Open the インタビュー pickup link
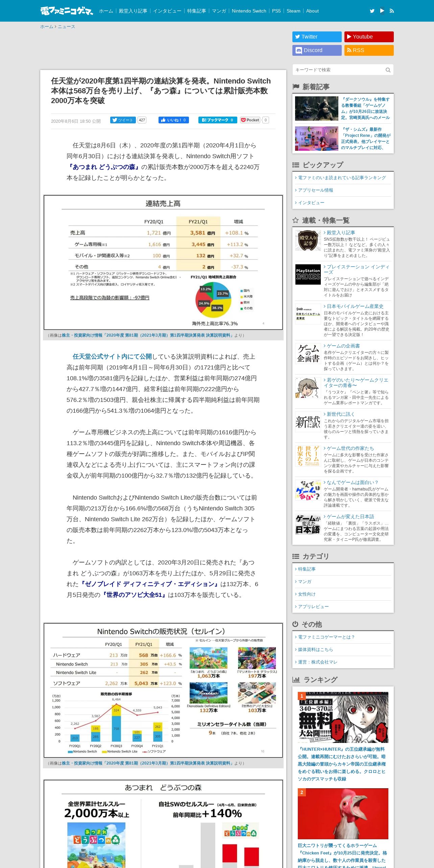 tap(311, 203)
